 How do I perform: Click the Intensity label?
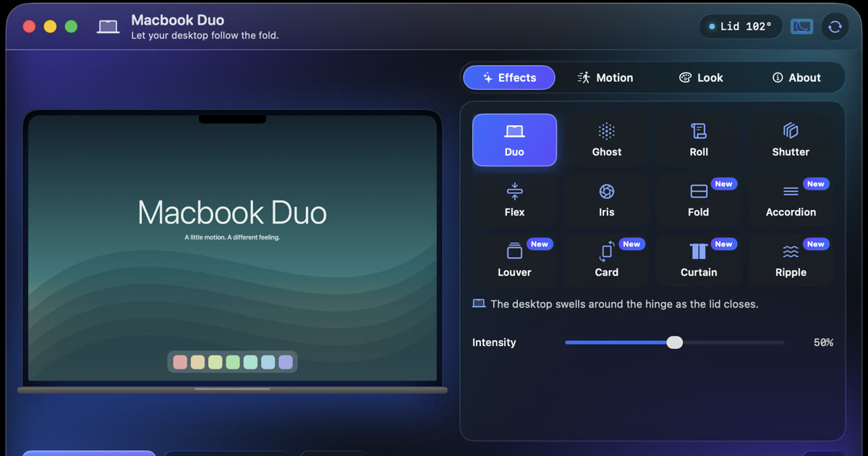pyautogui.click(x=494, y=342)
